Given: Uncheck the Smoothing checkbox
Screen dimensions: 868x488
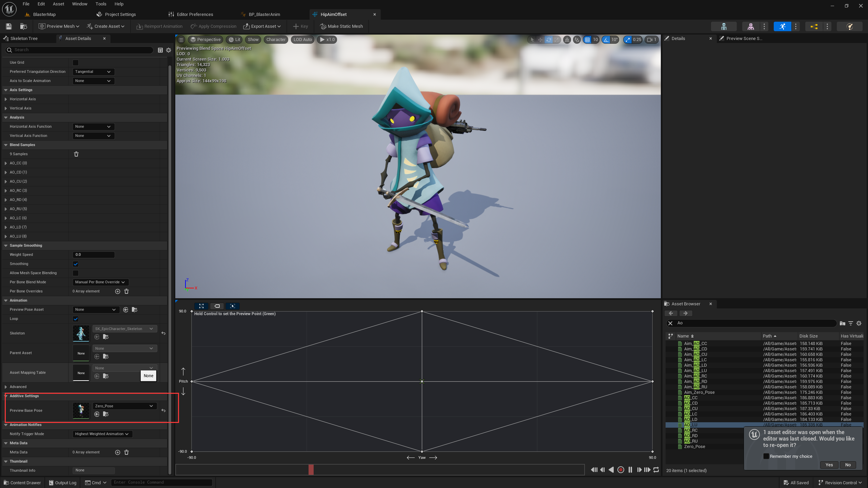Looking at the screenshot, I should point(76,264).
